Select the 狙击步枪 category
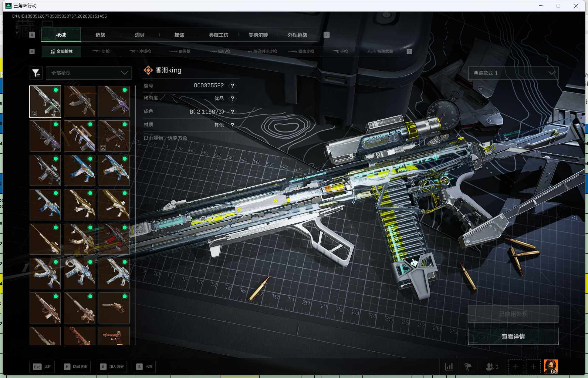This screenshot has width=588, height=378. click(x=301, y=52)
